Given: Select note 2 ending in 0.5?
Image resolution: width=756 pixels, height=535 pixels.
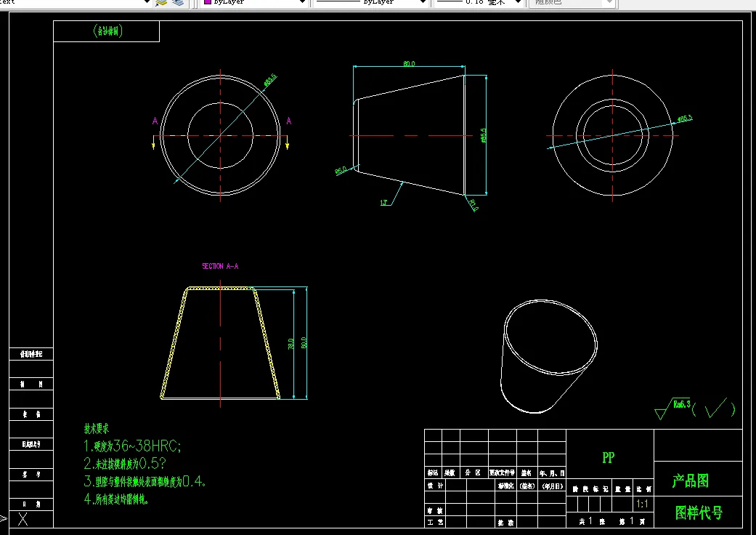Looking at the screenshot, I should (x=125, y=464).
